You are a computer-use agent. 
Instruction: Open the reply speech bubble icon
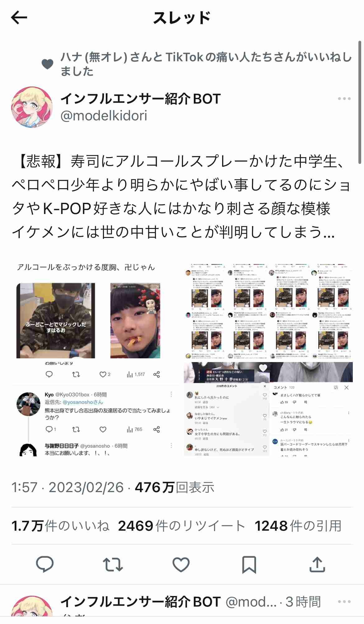pyautogui.click(x=45, y=564)
